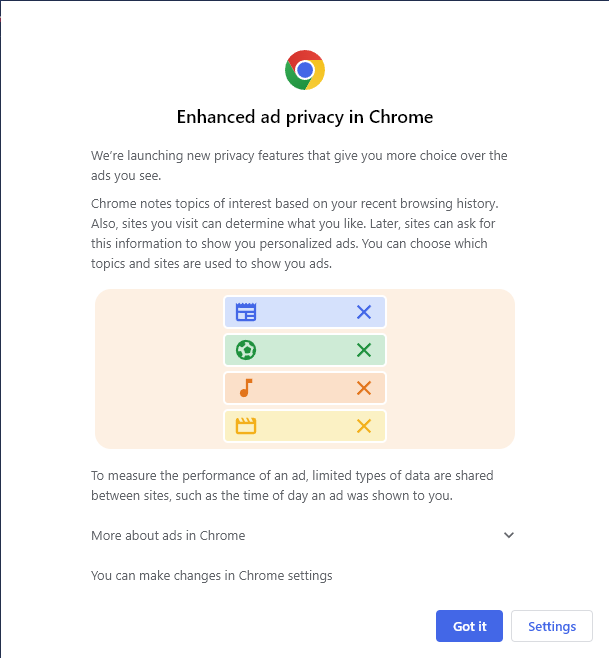This screenshot has width=609, height=658.
Task: Click the soccer ball topic icon
Action: tap(246, 350)
